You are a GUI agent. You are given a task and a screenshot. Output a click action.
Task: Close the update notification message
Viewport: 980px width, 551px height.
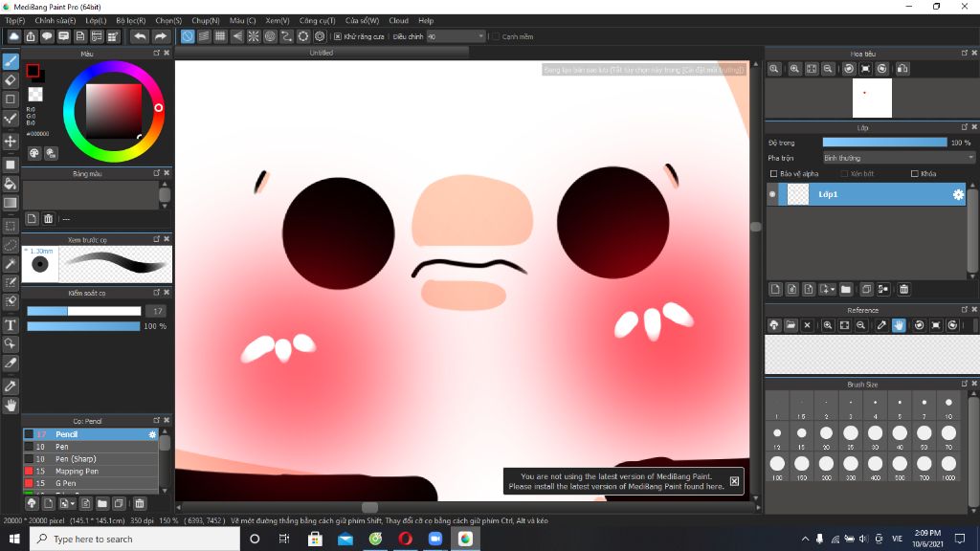[734, 481]
